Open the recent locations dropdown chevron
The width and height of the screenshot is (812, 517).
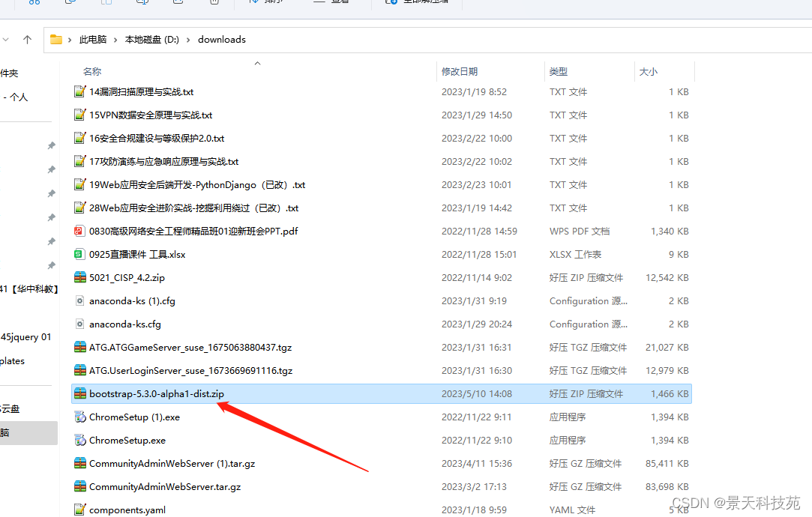[6, 39]
